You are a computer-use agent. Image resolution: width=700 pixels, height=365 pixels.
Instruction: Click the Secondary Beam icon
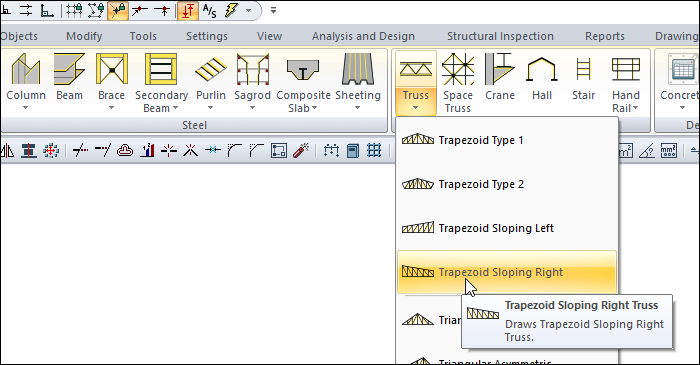161,69
